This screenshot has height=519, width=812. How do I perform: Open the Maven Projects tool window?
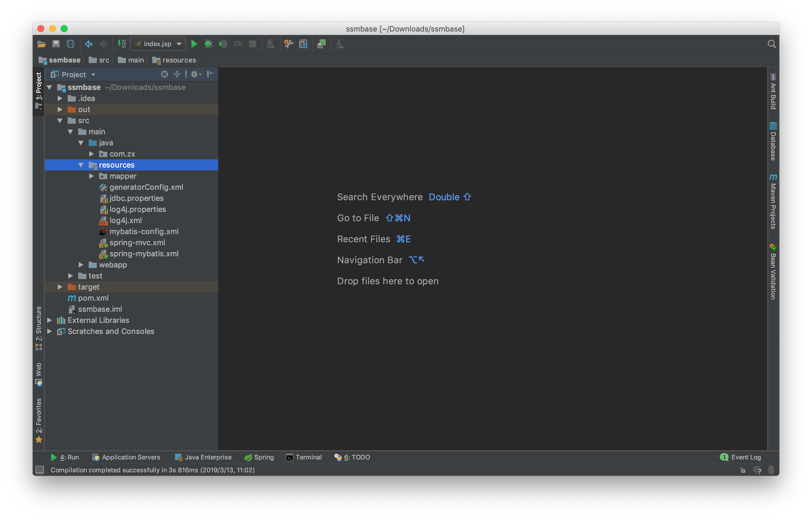[x=773, y=201]
